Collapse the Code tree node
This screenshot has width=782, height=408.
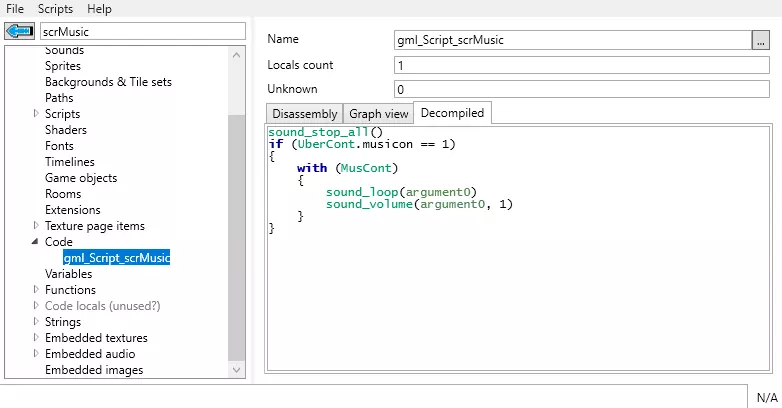tap(37, 242)
